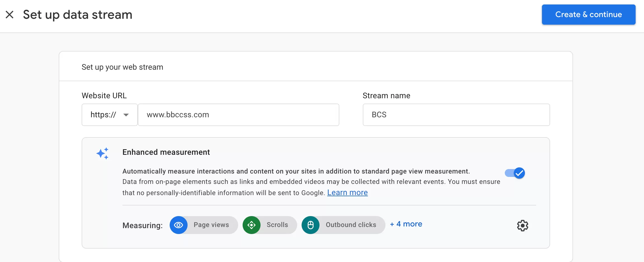Click the Outbound clicks mouse icon

click(311, 225)
